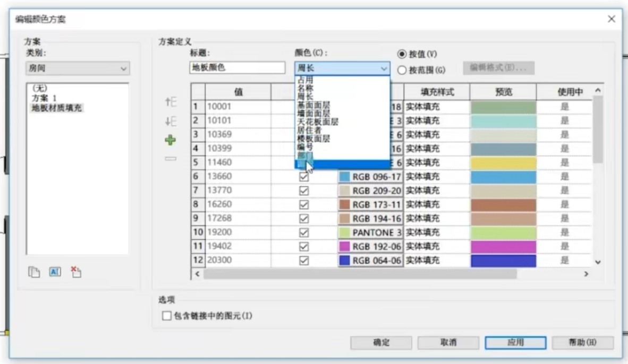
Task: Select row header number 7
Action: pyautogui.click(x=198, y=191)
